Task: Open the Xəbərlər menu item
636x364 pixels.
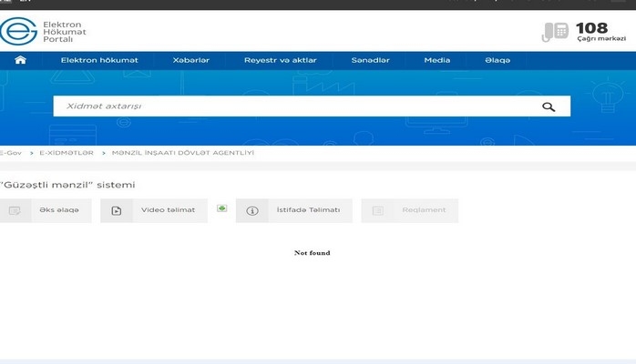Action: pyautogui.click(x=190, y=60)
